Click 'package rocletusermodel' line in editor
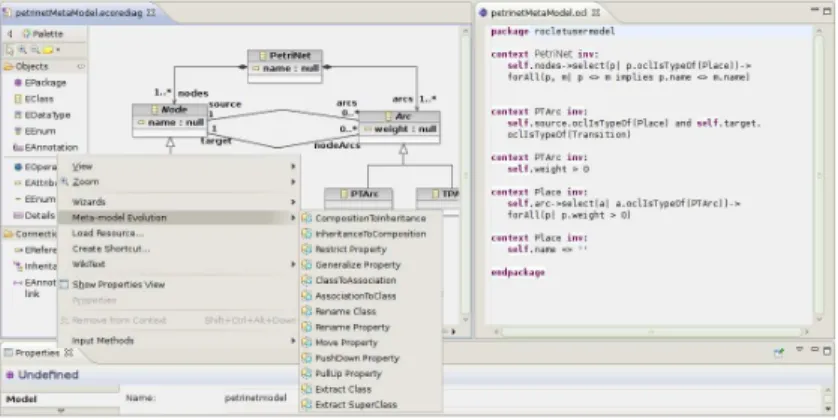This screenshot has height=420, width=838. (x=553, y=32)
